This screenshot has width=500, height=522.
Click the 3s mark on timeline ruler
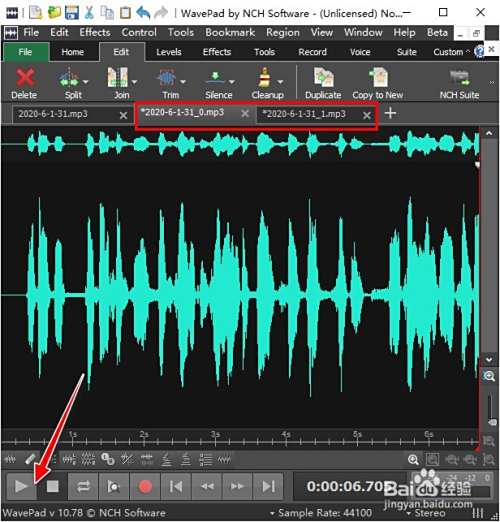tap(215, 434)
